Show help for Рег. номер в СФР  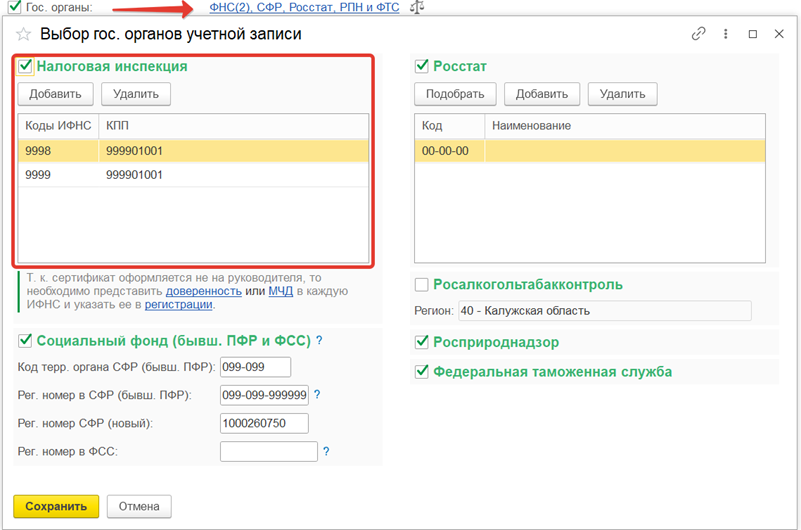317,395
